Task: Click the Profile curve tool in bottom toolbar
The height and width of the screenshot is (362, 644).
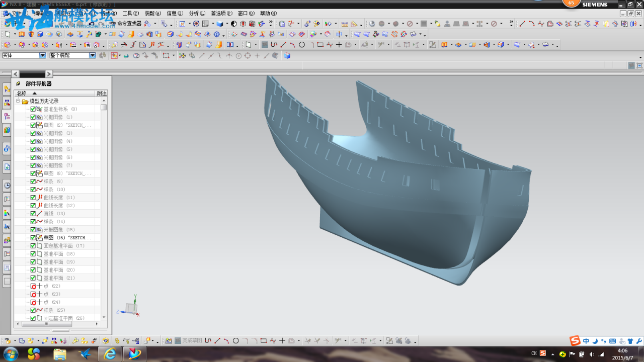Action: pyautogui.click(x=208, y=340)
